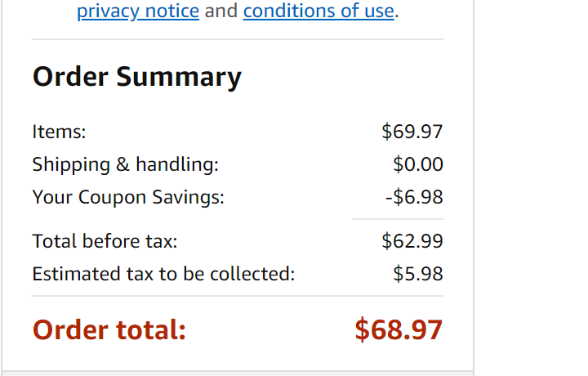Open the privacy notice link
This screenshot has width=588, height=376.
coord(138,12)
